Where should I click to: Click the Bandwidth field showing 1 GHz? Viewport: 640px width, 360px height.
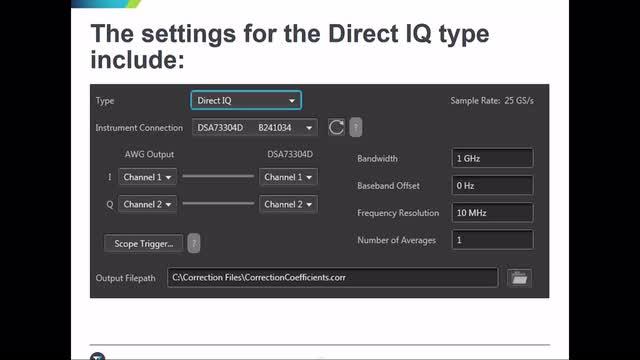(492, 158)
